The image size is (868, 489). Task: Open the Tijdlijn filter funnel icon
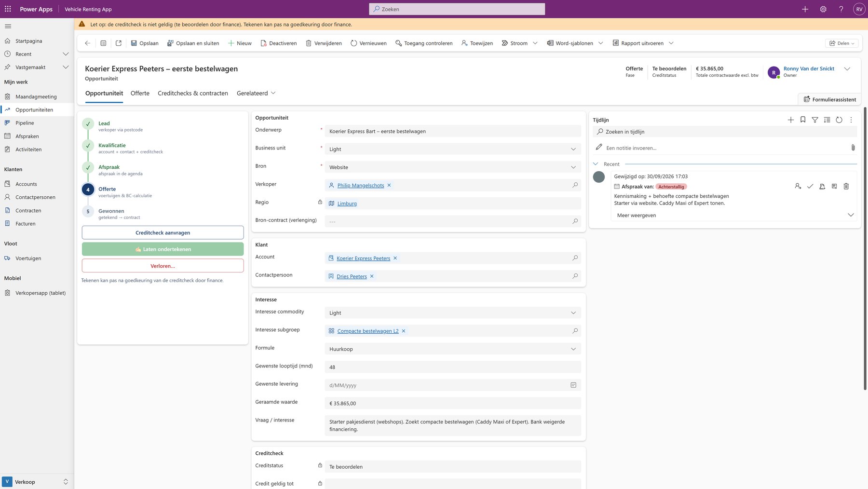(815, 120)
